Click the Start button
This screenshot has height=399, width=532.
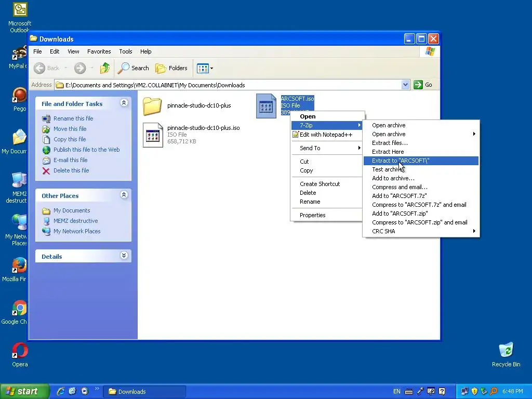[x=25, y=391]
